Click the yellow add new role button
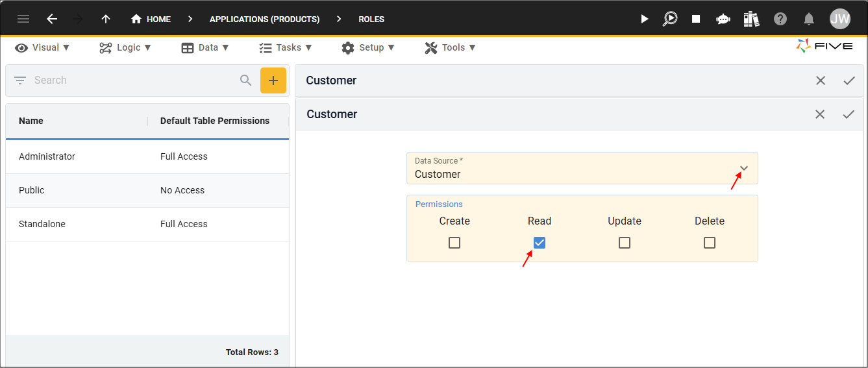 273,80
